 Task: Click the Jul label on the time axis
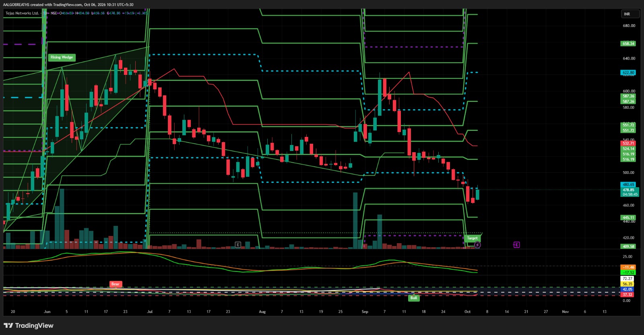pos(150,312)
